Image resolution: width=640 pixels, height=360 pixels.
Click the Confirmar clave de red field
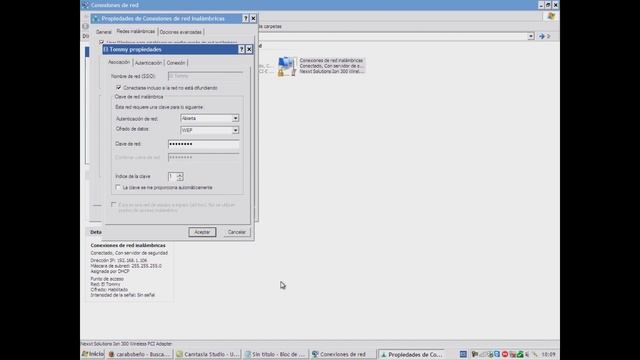[204, 157]
